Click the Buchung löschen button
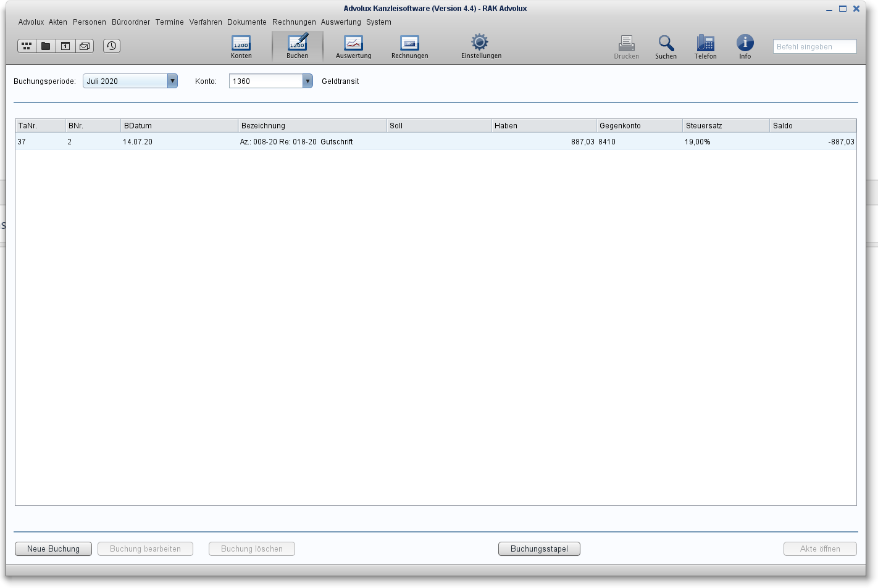 pyautogui.click(x=252, y=549)
